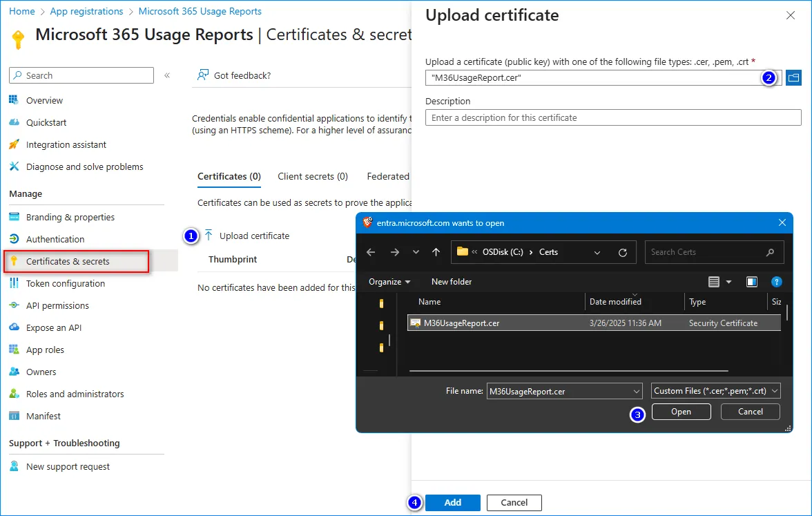812x516 pixels.
Task: Open file dialog help icon
Action: point(776,282)
